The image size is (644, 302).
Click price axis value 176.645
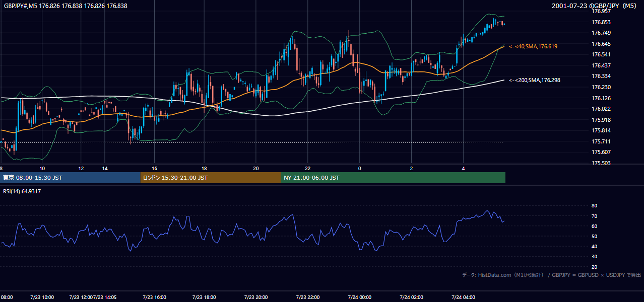[601, 44]
